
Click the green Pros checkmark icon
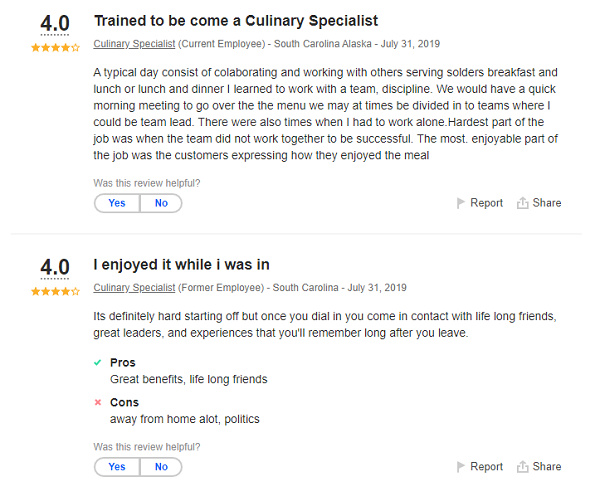[x=98, y=363]
